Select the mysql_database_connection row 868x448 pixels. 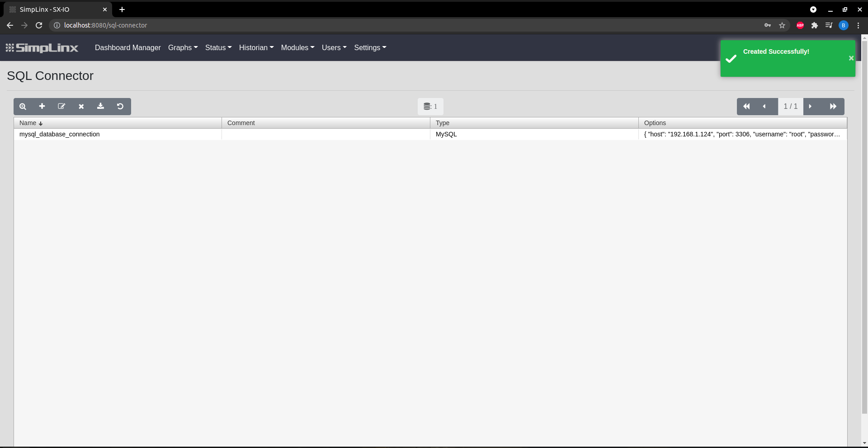point(59,134)
